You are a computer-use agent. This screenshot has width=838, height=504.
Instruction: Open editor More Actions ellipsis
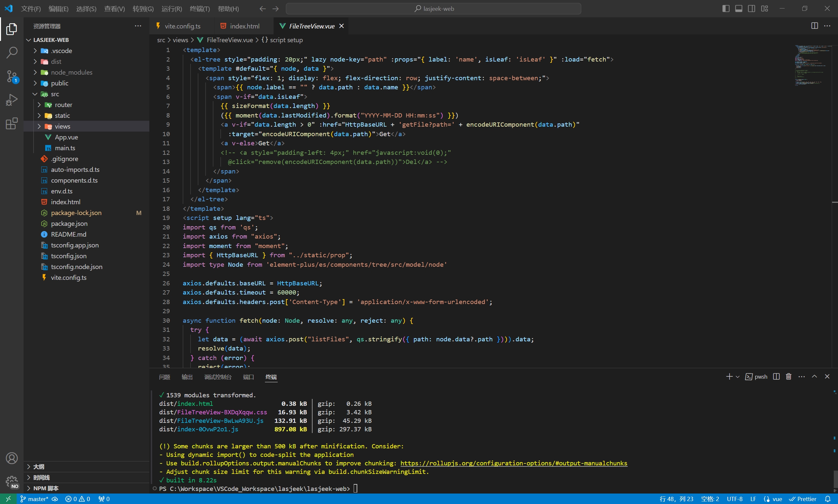(x=827, y=26)
